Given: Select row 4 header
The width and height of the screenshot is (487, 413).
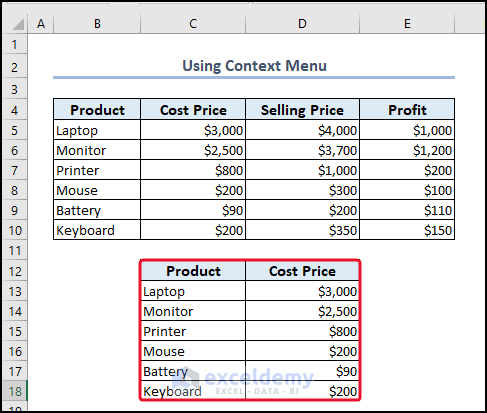Looking at the screenshot, I should click(x=15, y=110).
